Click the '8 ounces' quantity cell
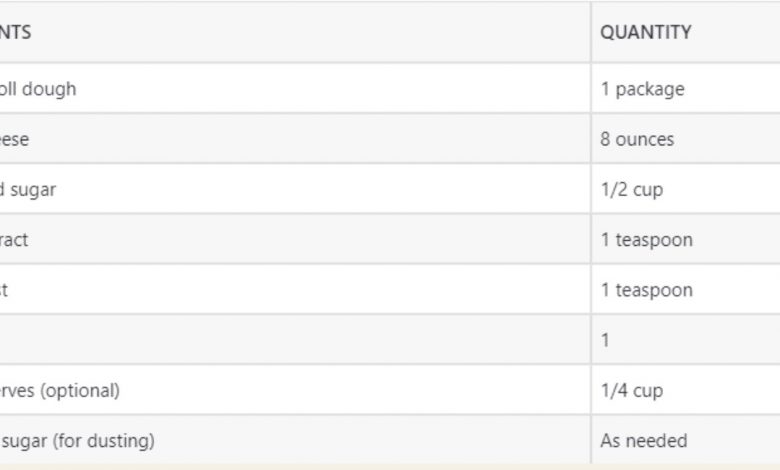The image size is (780, 470). tap(637, 139)
